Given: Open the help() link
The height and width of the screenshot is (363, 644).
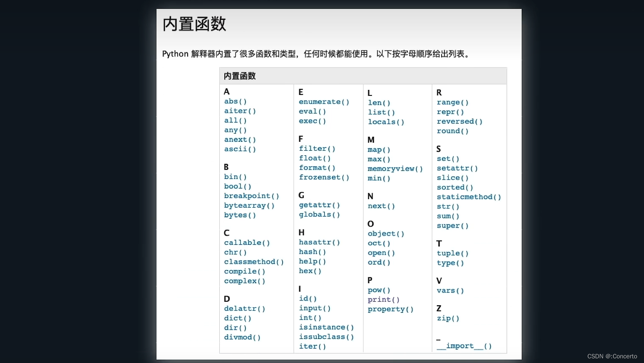Looking at the screenshot, I should click(x=313, y=261).
